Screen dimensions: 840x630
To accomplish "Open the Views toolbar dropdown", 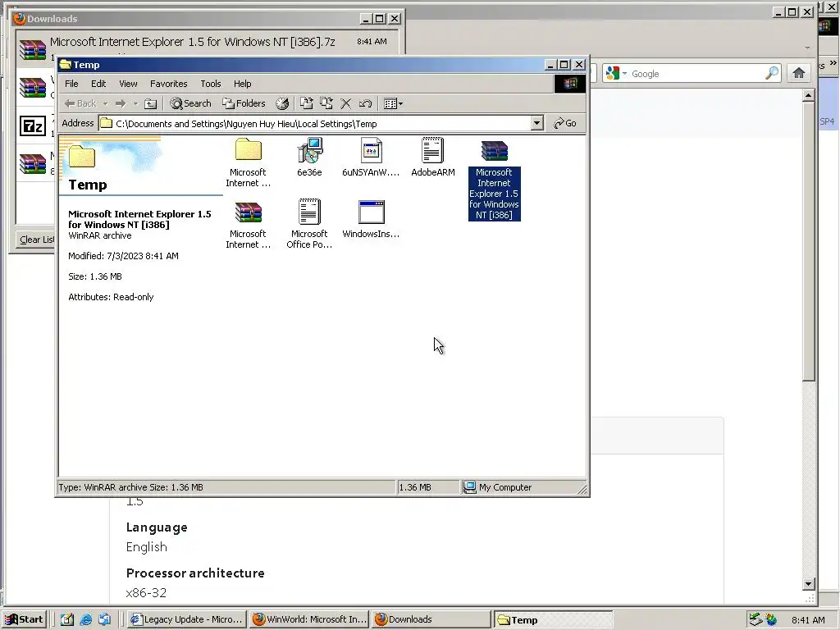I will tap(393, 103).
